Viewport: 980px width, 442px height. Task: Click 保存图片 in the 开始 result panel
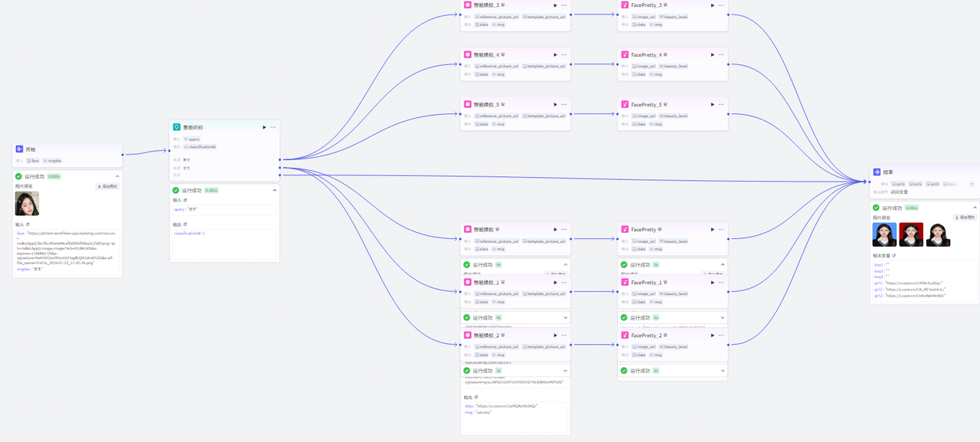coord(108,186)
